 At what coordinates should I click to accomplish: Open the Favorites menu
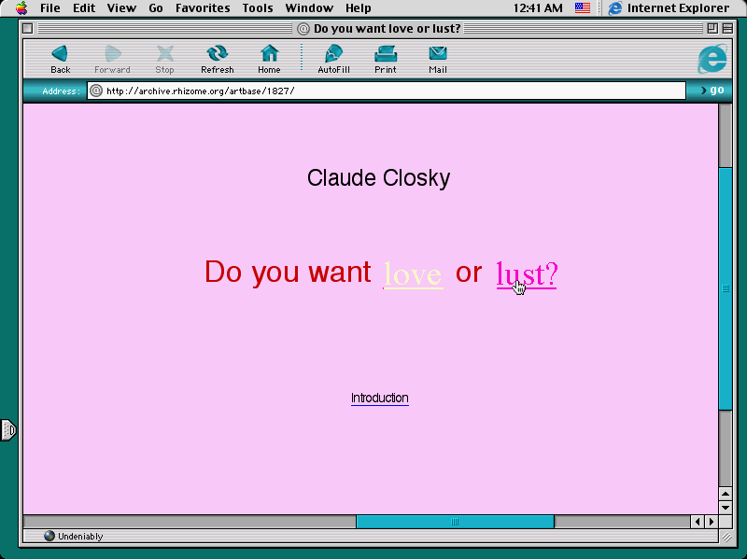[x=203, y=8]
